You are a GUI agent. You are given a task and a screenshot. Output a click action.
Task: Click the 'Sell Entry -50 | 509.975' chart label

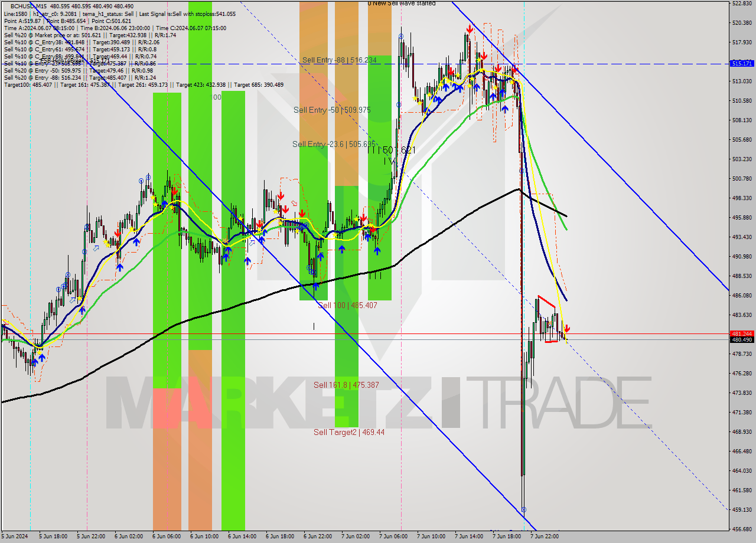pyautogui.click(x=332, y=110)
